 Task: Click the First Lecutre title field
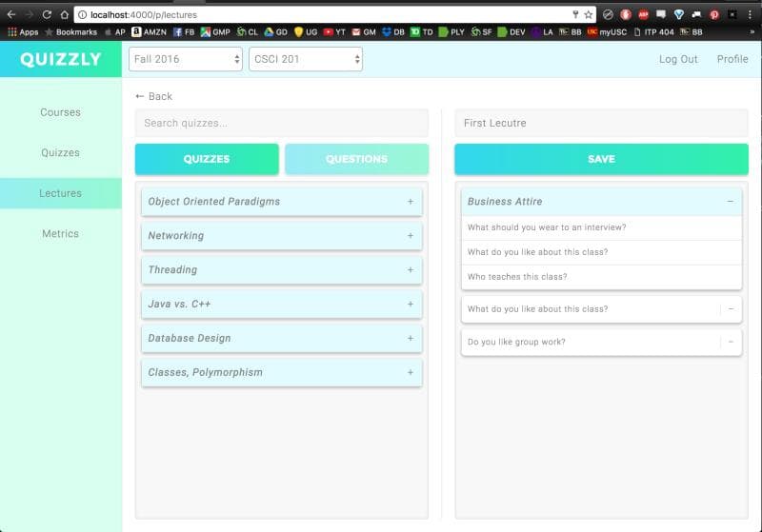click(x=601, y=123)
